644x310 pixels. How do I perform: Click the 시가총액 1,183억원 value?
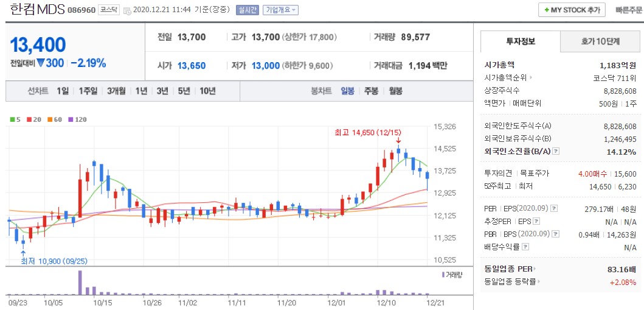618,65
